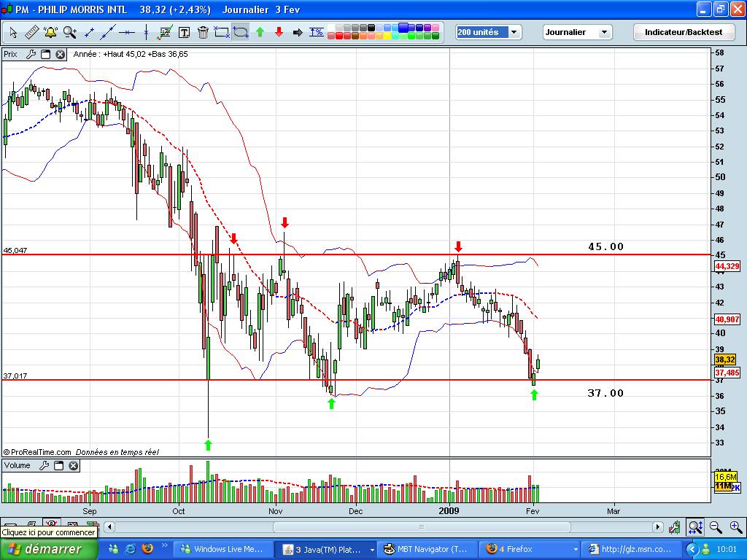This screenshot has height=560, width=747.
Task: Select the red down arrow marker tool
Action: point(279,32)
